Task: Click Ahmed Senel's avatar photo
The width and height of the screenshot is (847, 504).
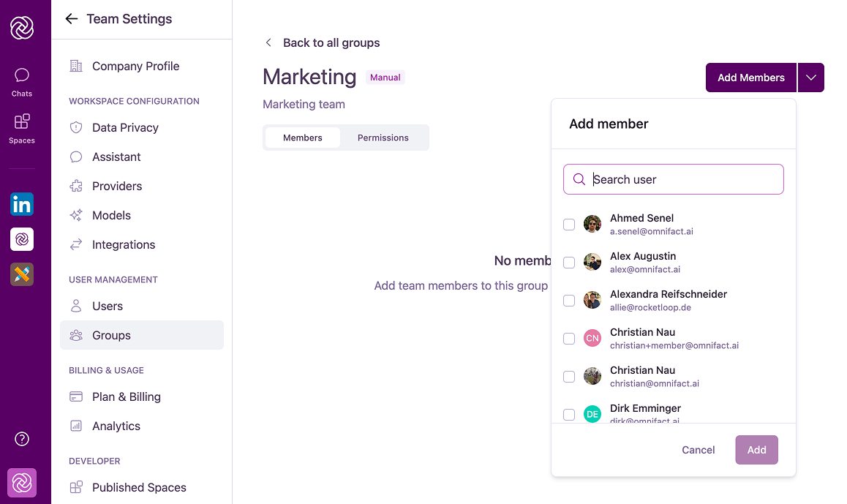Action: [x=592, y=224]
